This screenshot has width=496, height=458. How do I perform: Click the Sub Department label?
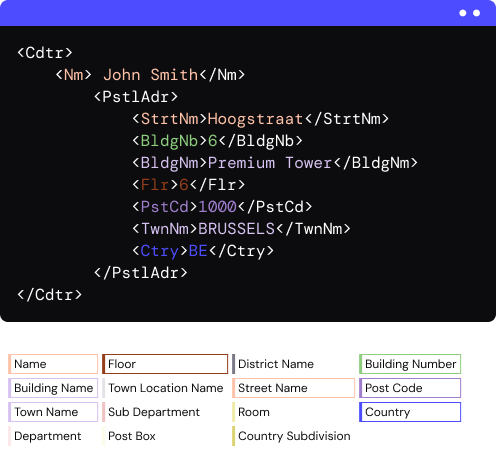(154, 412)
